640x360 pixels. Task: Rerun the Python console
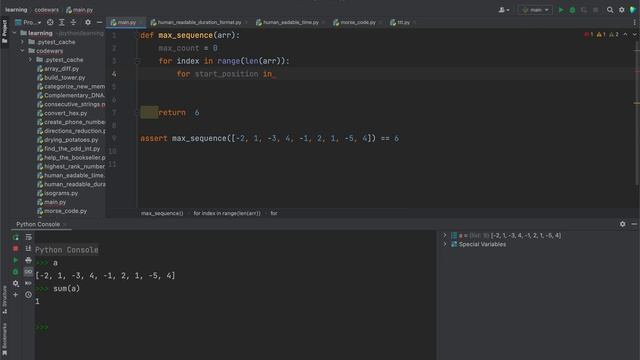16,237
